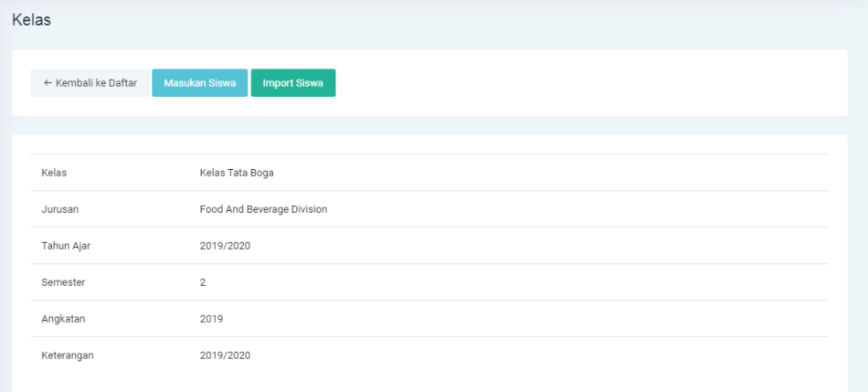This screenshot has height=392, width=868.
Task: Click the Kelas Tata Boga value
Action: (237, 173)
